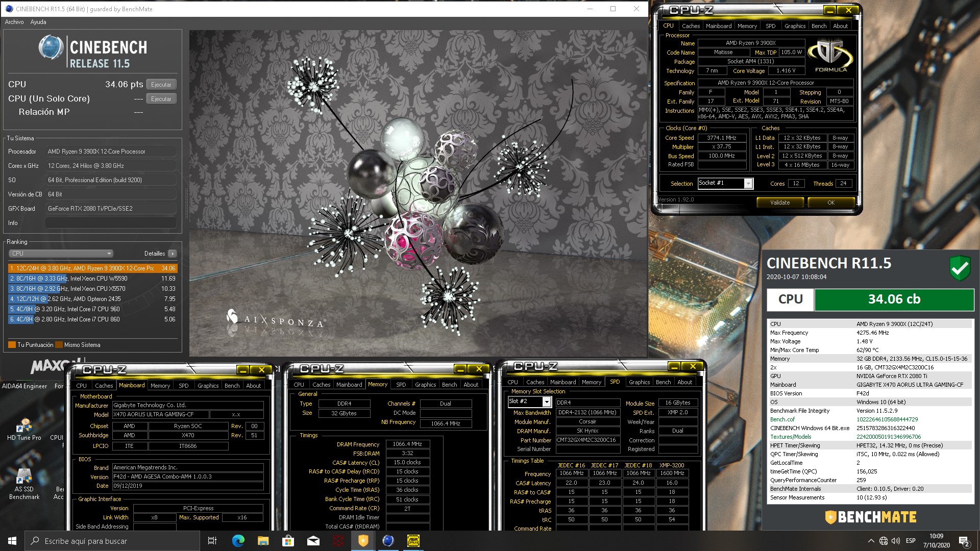Switch to Cinebench via taskbar globe icon
Viewport: 980px width, 551px height.
pos(388,541)
